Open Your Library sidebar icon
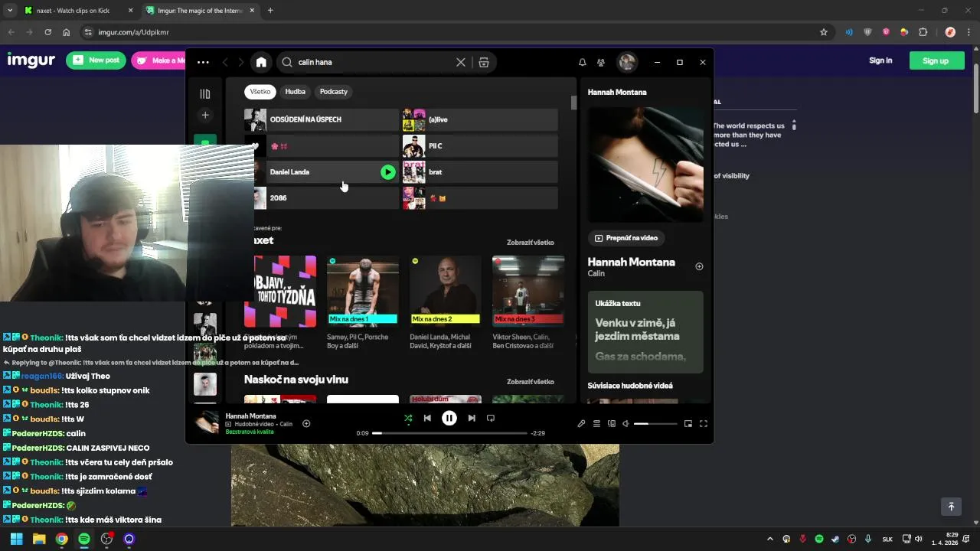 point(205,93)
